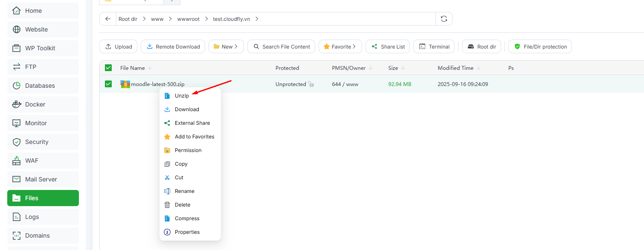
Task: Click the back arrow in path bar
Action: [108, 19]
